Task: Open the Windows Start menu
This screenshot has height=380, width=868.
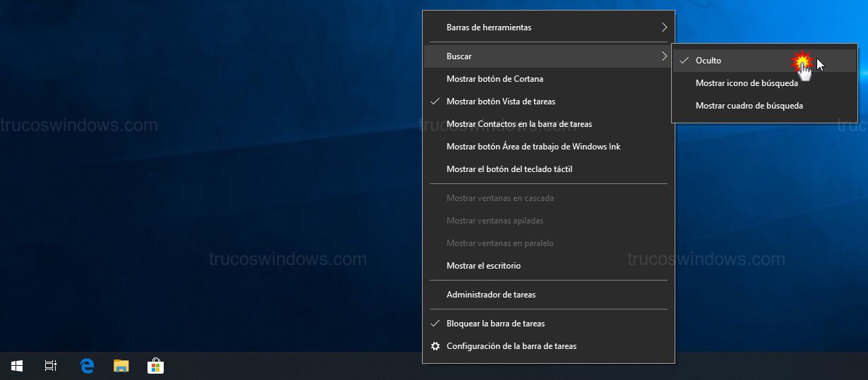Action: [x=16, y=366]
